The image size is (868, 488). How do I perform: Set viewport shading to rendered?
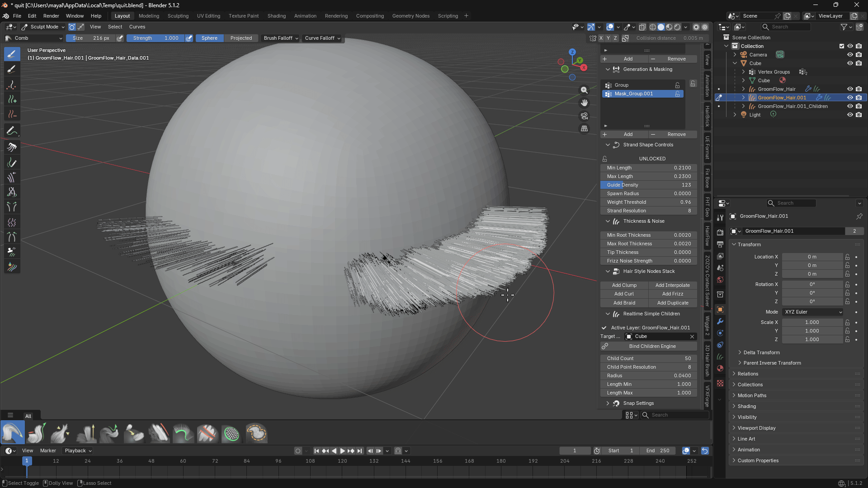(x=677, y=27)
